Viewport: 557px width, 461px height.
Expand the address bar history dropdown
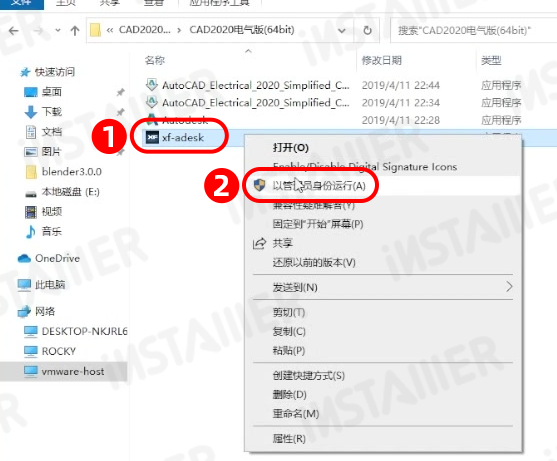(342, 31)
